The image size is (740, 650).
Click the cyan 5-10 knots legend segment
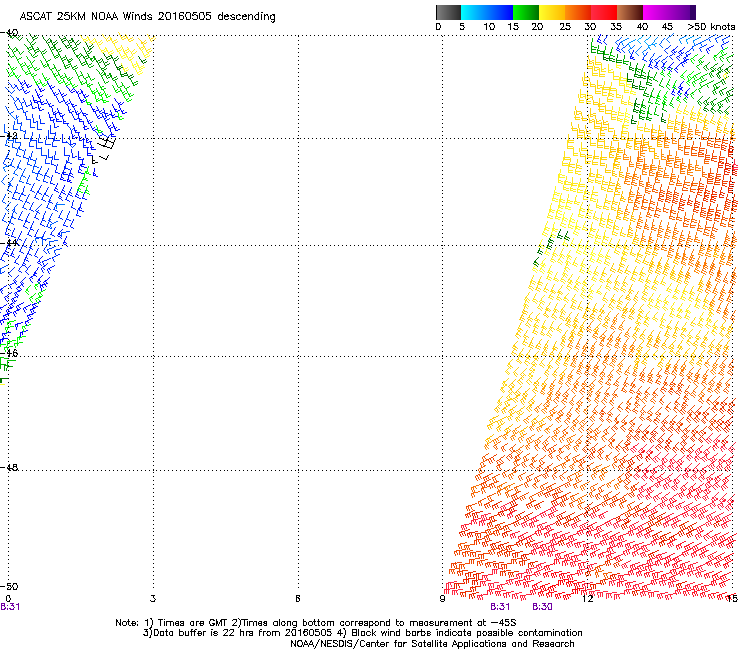coord(473,12)
